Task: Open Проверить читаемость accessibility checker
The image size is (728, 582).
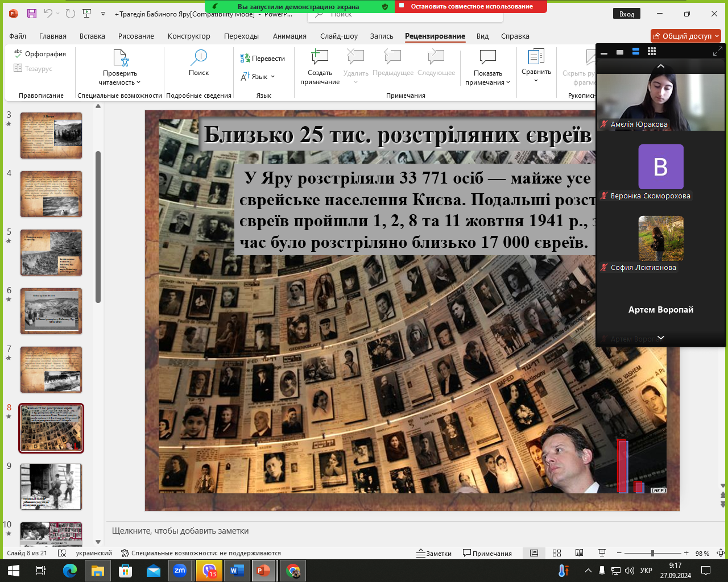Action: (120, 66)
